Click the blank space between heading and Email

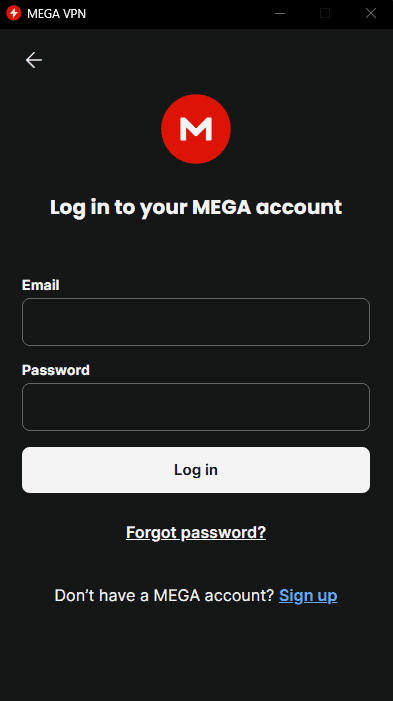click(196, 248)
